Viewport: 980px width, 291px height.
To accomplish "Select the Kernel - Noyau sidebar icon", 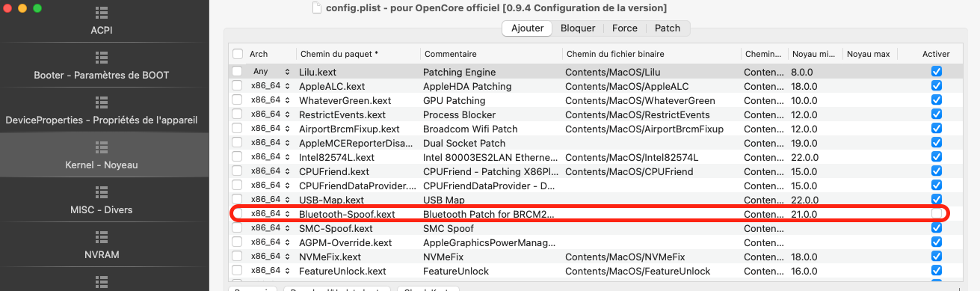I will click(x=102, y=147).
